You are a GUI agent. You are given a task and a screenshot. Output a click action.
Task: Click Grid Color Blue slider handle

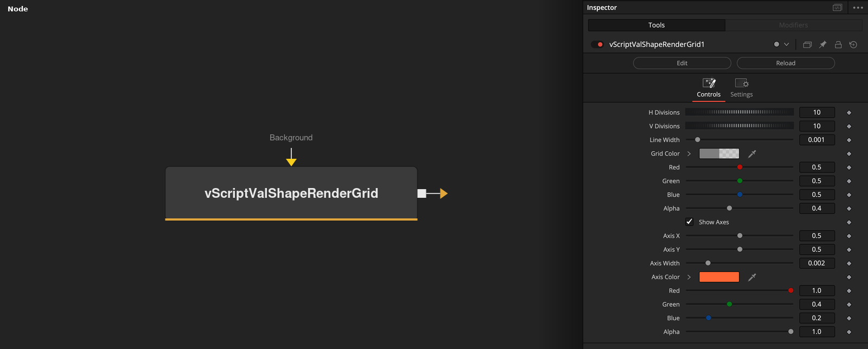740,195
